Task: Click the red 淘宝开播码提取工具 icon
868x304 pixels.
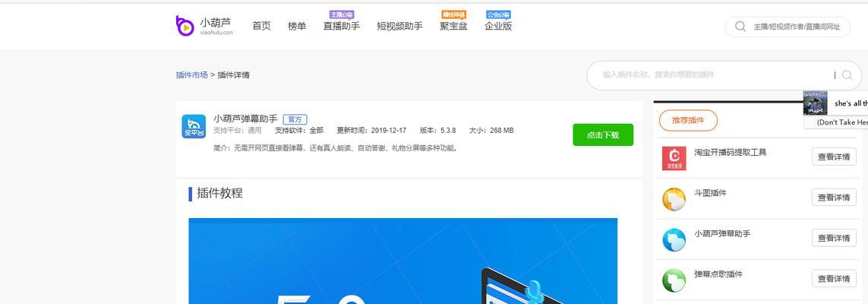Action: point(674,158)
